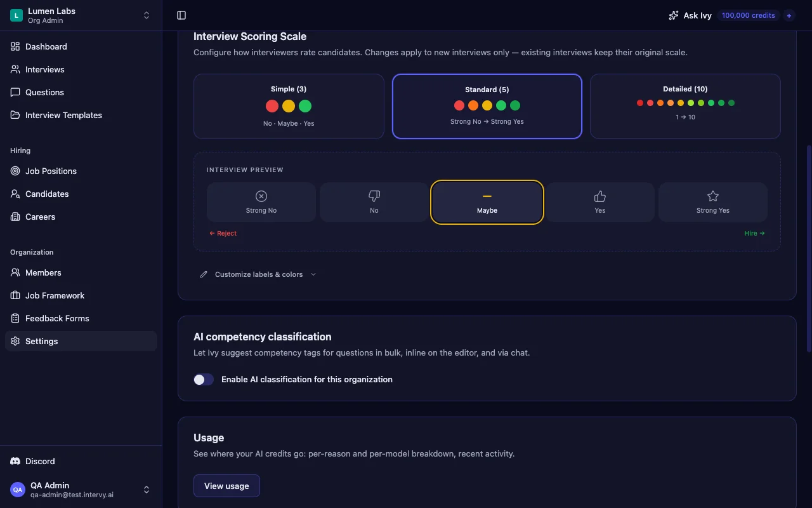Click the plus icon to add credits
This screenshot has height=508, width=812.
point(789,15)
